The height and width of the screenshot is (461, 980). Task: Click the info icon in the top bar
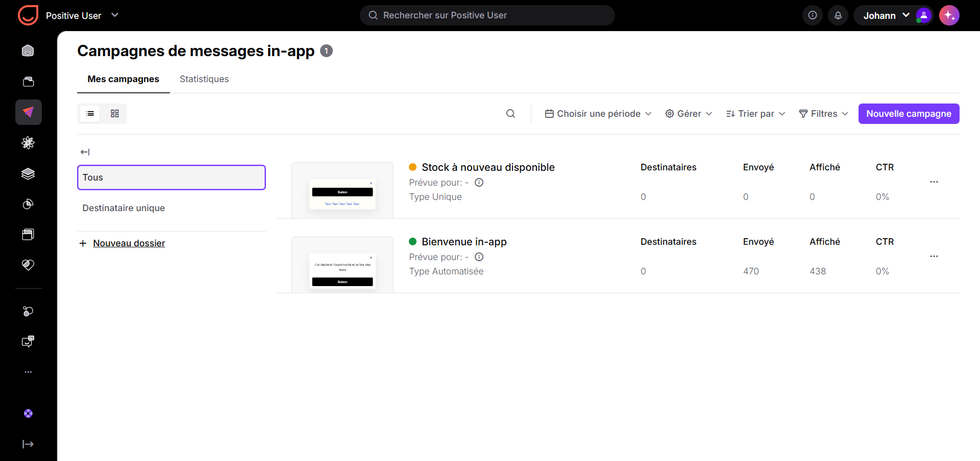813,15
